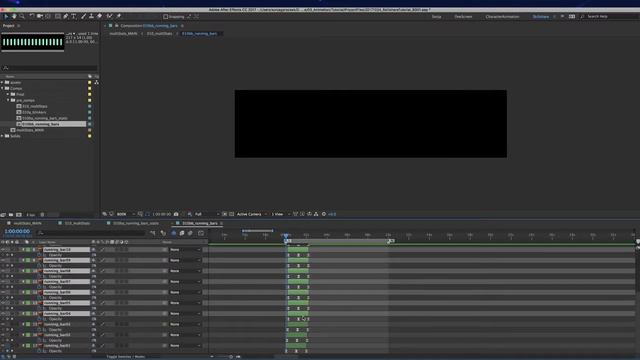The image size is (640, 360).
Task: Select the Pan Behind anchor tool
Action: (48, 16)
